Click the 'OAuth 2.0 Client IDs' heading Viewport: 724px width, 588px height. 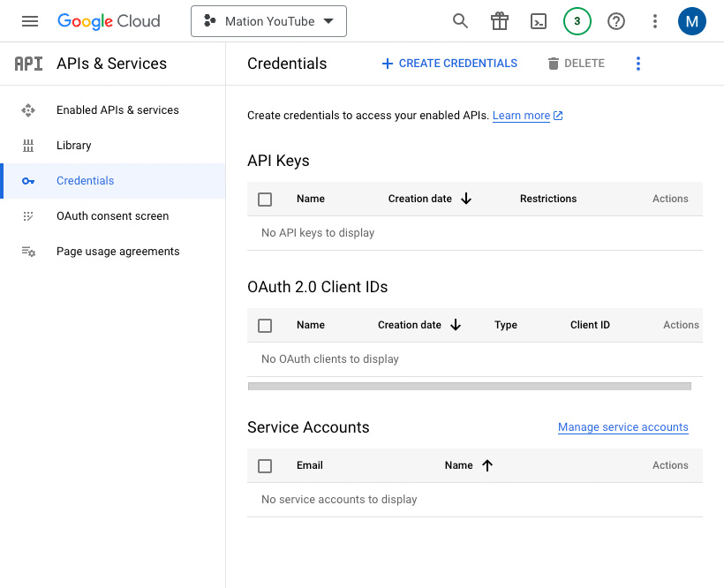(318, 287)
